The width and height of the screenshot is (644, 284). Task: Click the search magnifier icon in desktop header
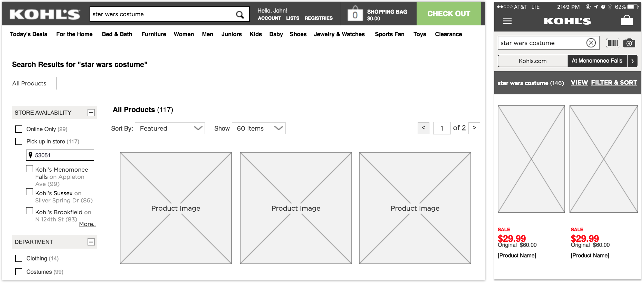tap(240, 15)
